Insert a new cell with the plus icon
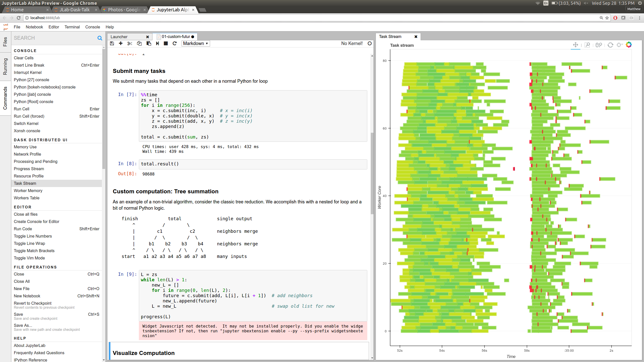 [x=121, y=43]
